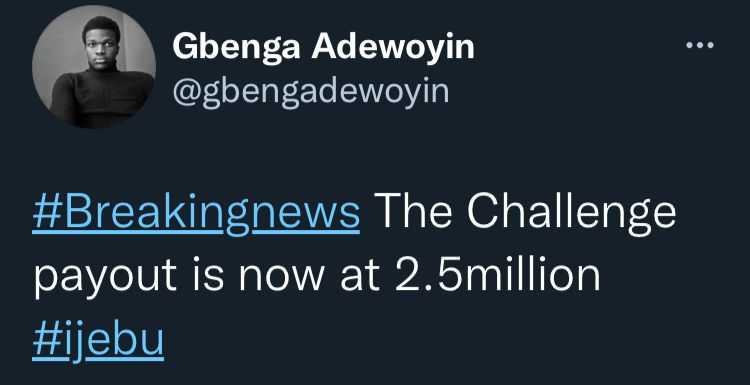Open the #ijebu hashtag
Image resolution: width=750 pixels, height=385 pixels.
[98, 341]
